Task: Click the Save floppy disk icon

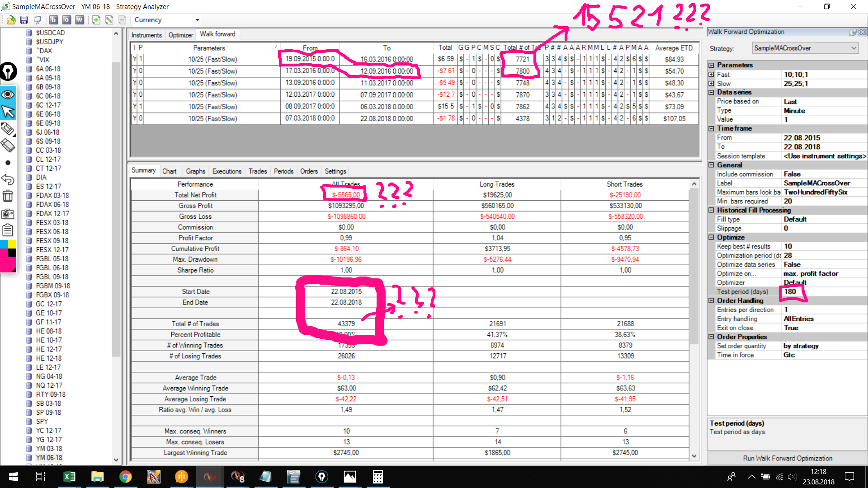Action: tap(24, 20)
